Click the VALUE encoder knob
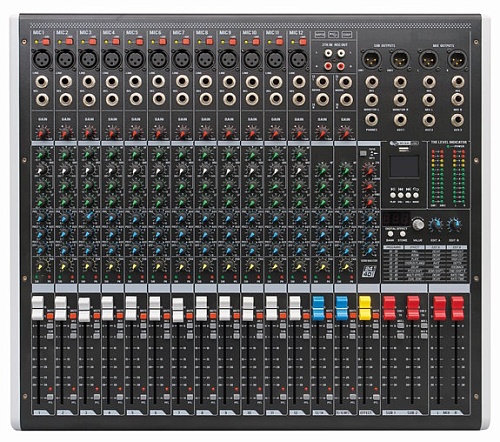The image size is (500, 442). (418, 224)
